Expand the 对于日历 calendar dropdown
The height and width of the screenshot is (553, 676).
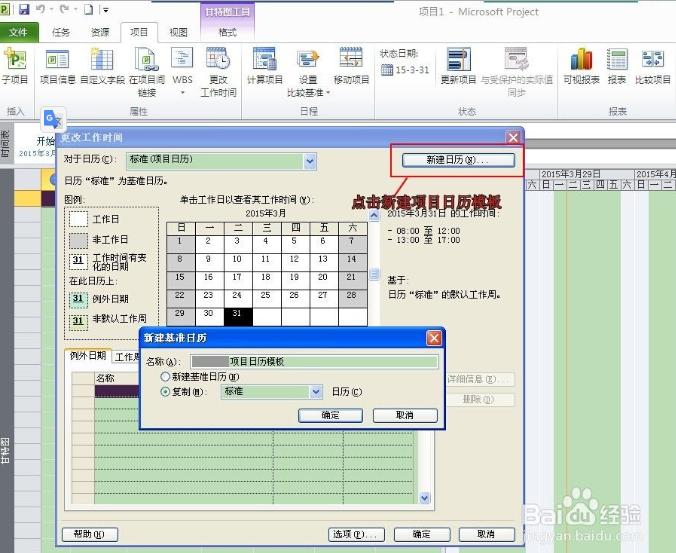(x=310, y=160)
